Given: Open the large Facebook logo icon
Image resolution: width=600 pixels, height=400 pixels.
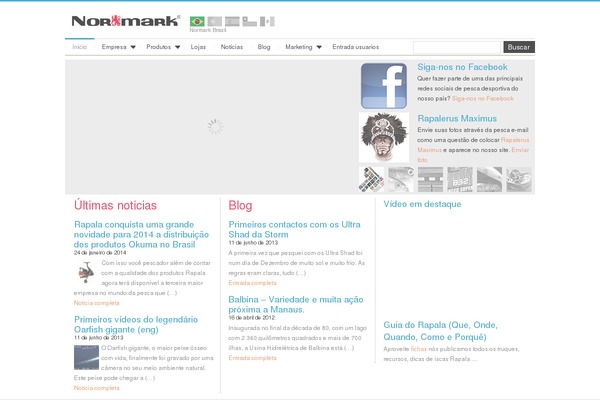Looking at the screenshot, I should [384, 86].
